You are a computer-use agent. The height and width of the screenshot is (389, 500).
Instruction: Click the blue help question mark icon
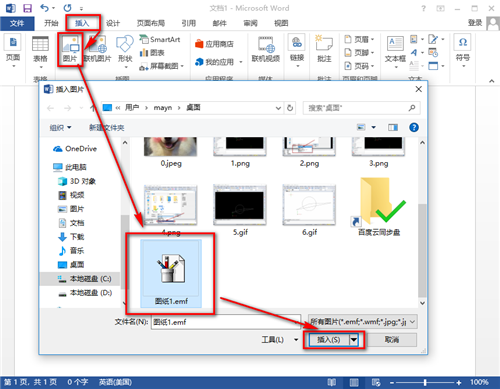coord(414,127)
